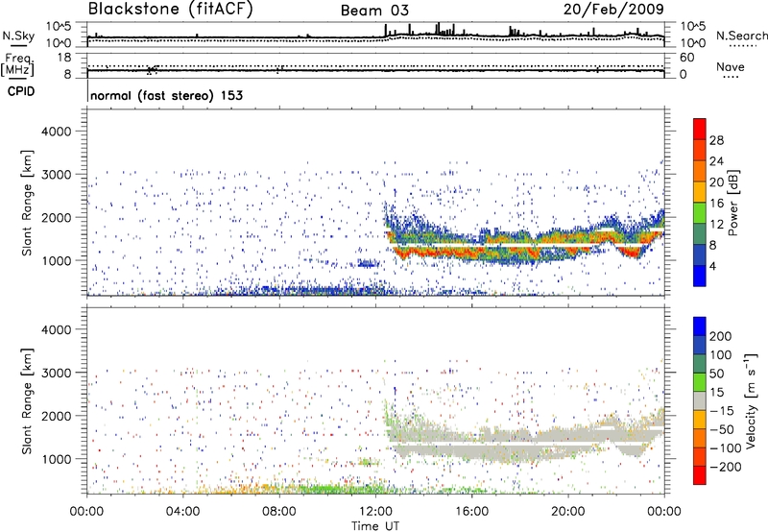768x532 pixels.
Task: Click the blue top of velocity colorbar
Action: click(700, 326)
